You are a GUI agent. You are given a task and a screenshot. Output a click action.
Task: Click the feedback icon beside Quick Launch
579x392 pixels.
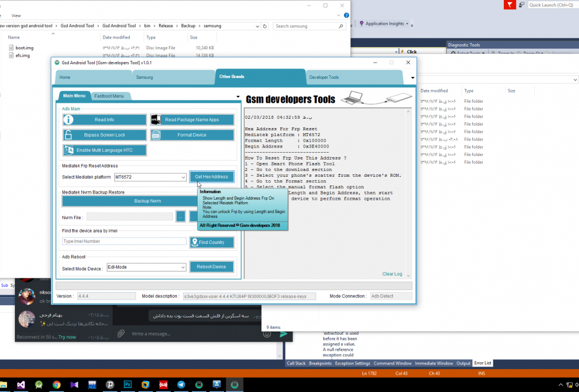(x=522, y=5)
